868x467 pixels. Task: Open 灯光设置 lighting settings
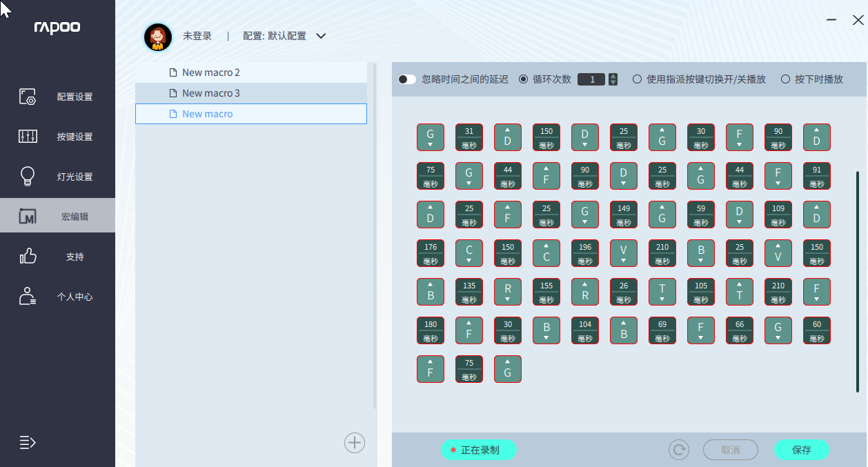[57, 177]
